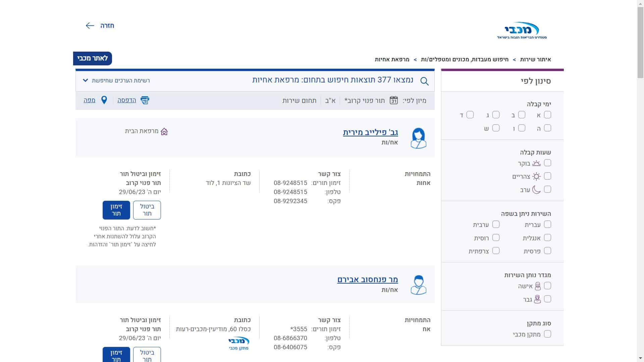
Task: Click the male nurse avatar of פנחסוב אבירם
Action: tap(418, 285)
